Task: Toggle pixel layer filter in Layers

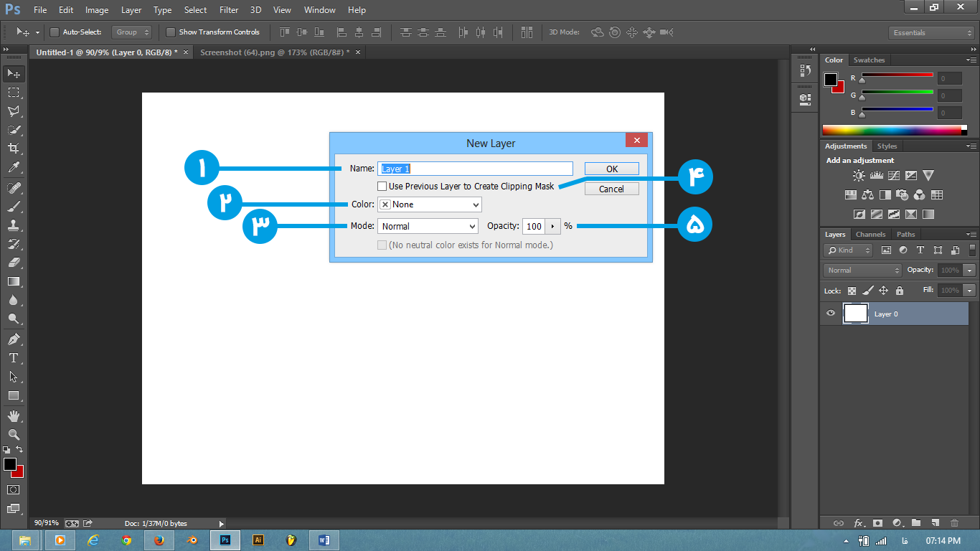Action: pos(886,250)
